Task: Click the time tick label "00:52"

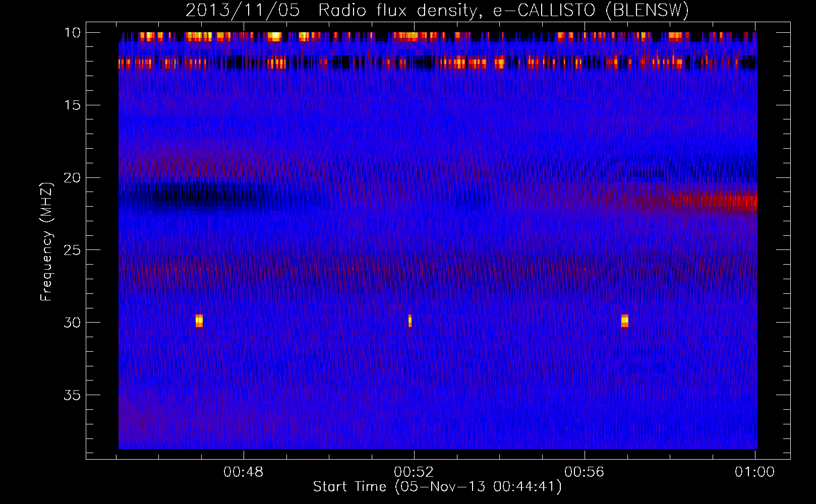Action: pos(414,472)
